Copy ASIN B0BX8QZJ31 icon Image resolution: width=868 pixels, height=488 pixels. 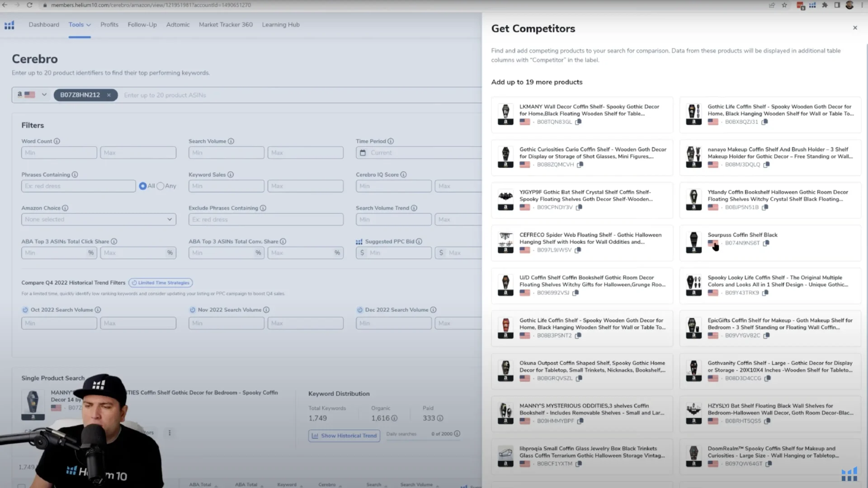pyautogui.click(x=764, y=122)
